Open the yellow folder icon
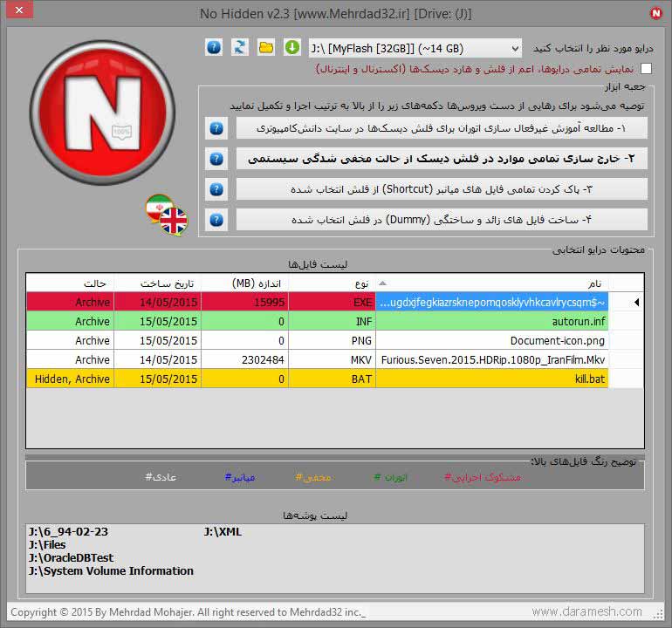The width and height of the screenshot is (672, 628). tap(266, 47)
